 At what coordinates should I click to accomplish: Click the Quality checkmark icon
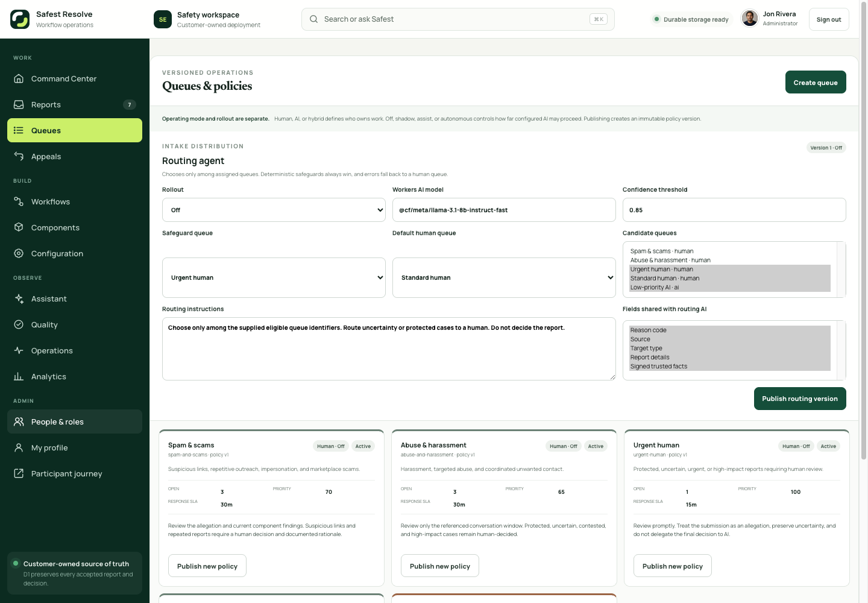tap(19, 324)
